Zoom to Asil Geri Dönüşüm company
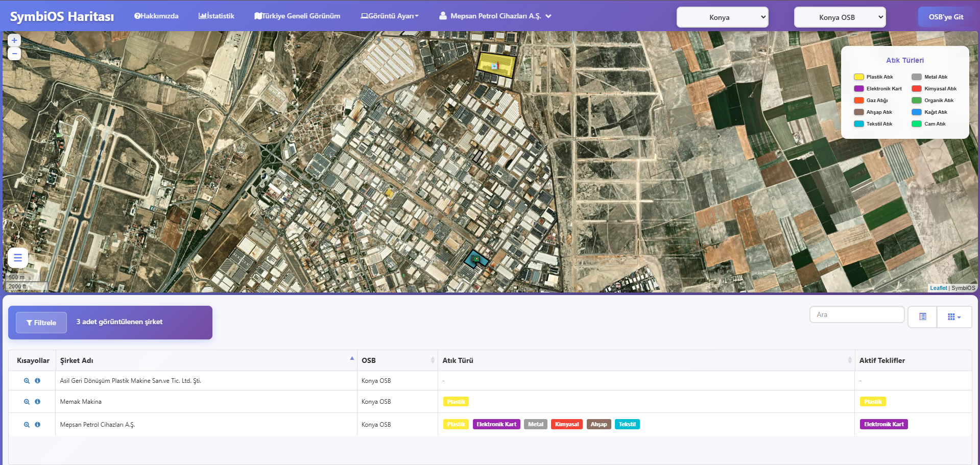Viewport: 980px width, 465px height. tap(27, 381)
